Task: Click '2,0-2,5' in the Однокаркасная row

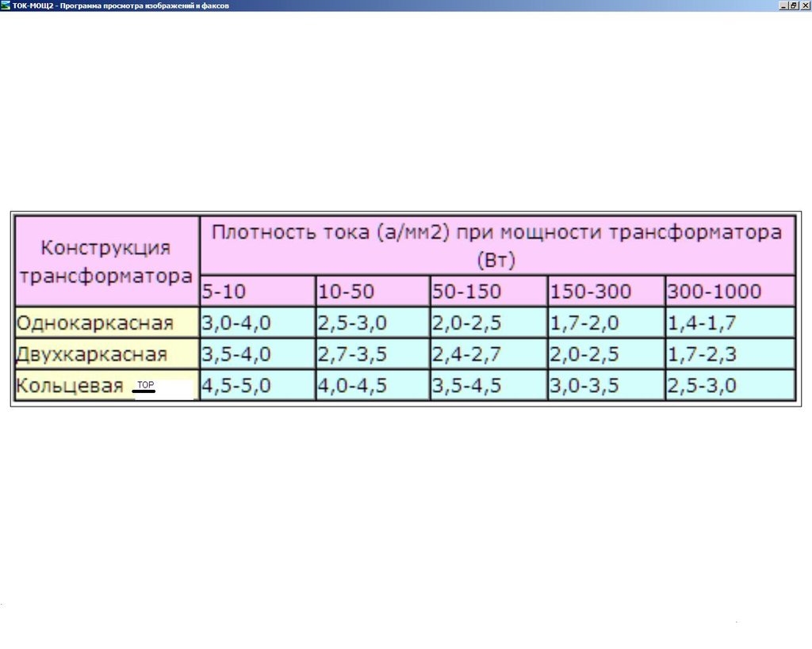Action: click(x=488, y=323)
